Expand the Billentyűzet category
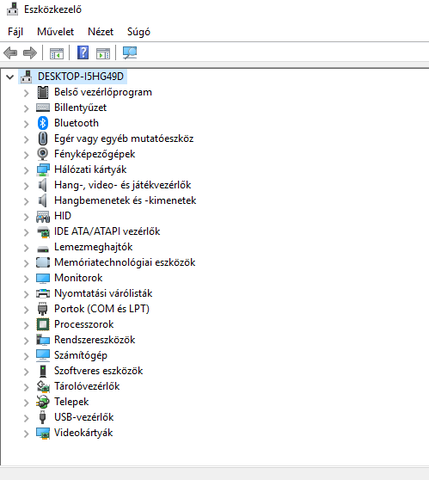 click(26, 108)
